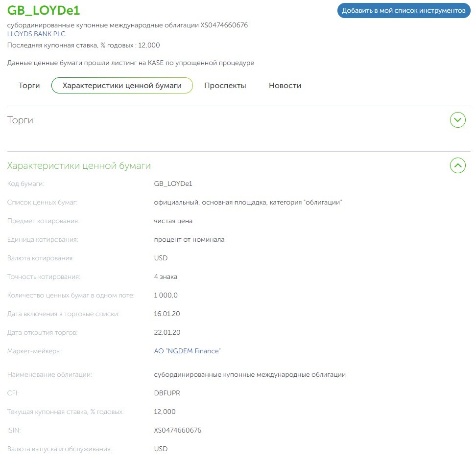The height and width of the screenshot is (459, 476).
Task: Open the AO "NGDEM Finance" market maker link
Action: tap(187, 351)
